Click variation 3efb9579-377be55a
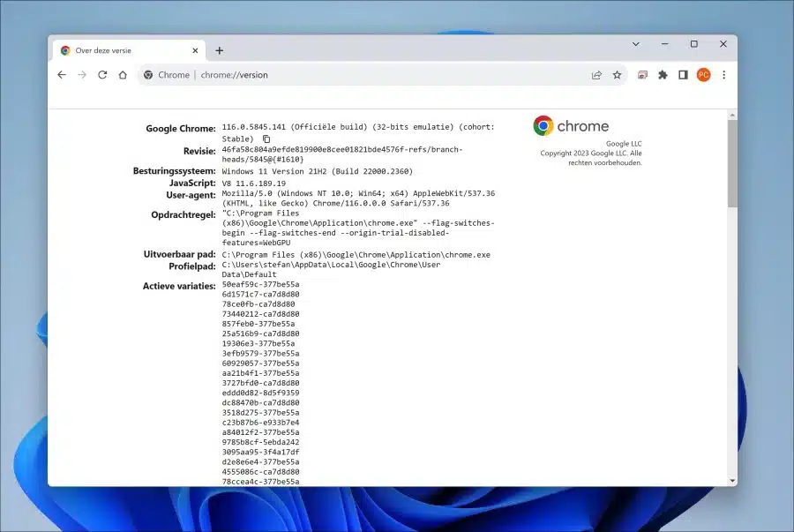The width and height of the screenshot is (794, 532). (x=261, y=353)
